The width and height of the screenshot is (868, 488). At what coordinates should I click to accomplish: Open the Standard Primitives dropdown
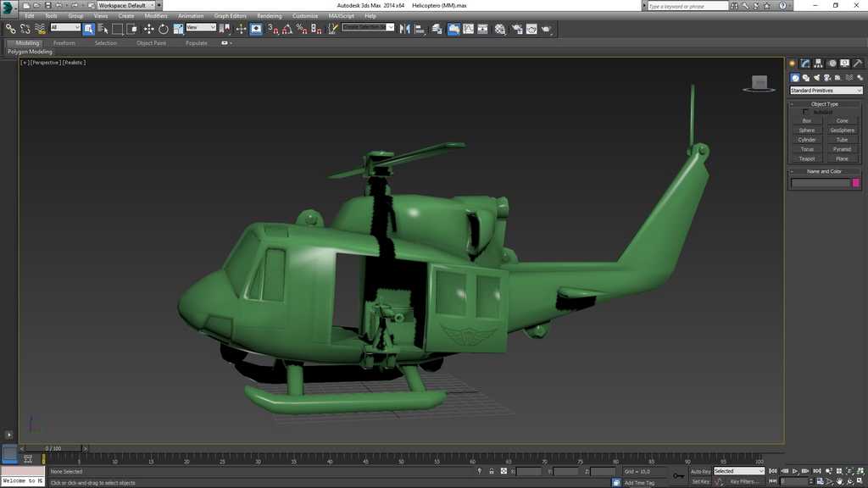tap(826, 90)
